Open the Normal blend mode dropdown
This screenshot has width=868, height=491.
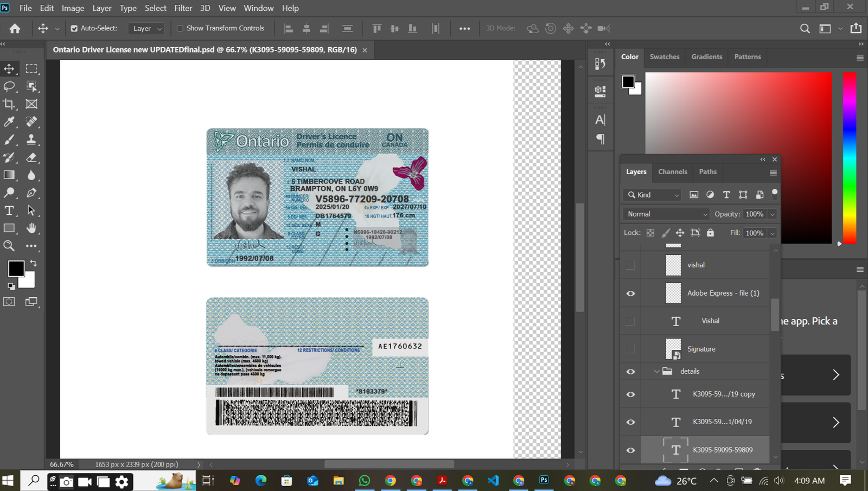point(666,214)
